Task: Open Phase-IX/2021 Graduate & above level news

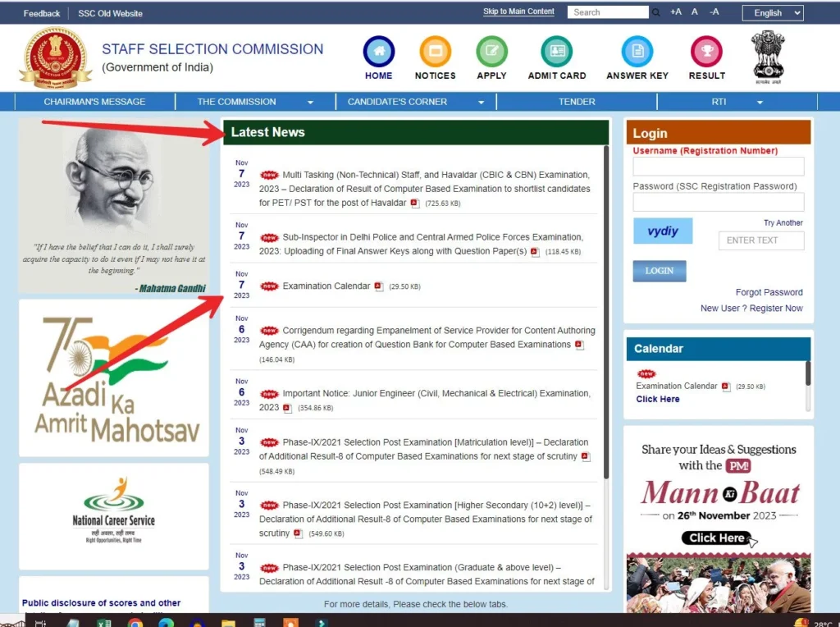Action: [427, 574]
